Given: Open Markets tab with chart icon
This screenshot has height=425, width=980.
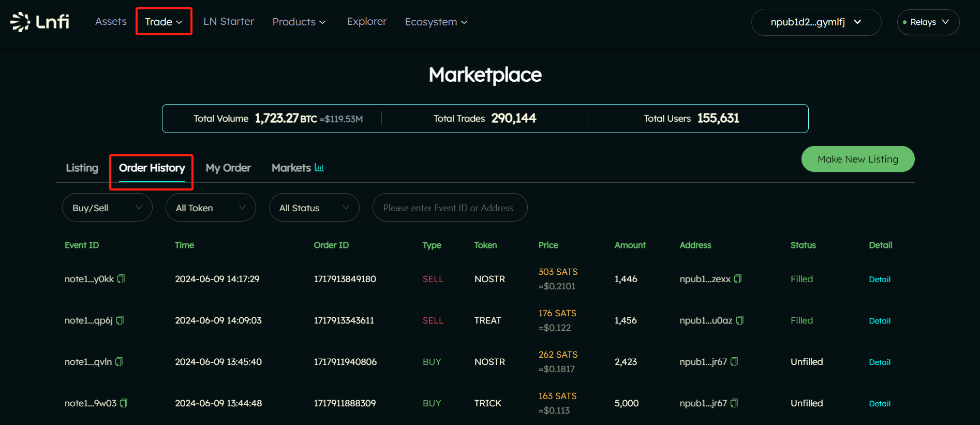Looking at the screenshot, I should (298, 168).
